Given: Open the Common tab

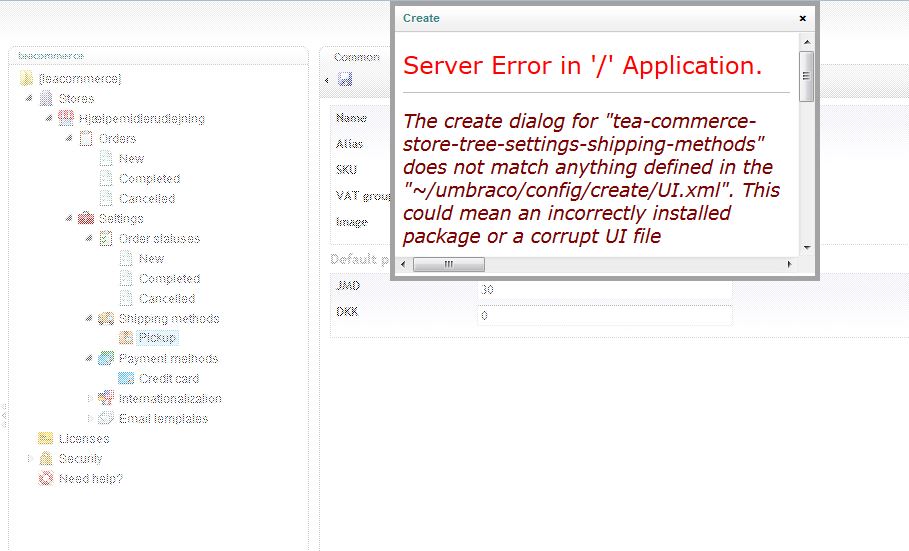Looking at the screenshot, I should pyautogui.click(x=357, y=57).
